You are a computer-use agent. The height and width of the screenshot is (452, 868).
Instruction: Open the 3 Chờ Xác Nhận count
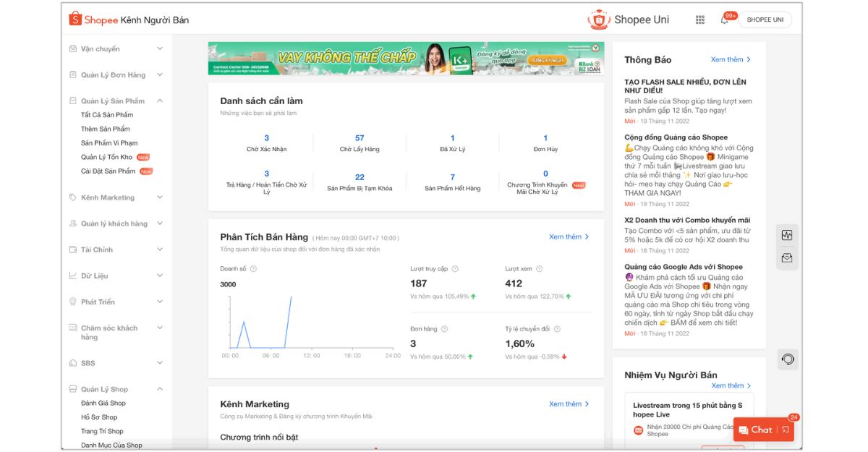266,142
